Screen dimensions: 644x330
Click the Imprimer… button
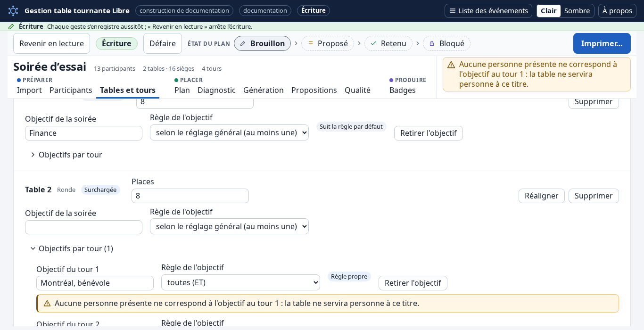602,43
